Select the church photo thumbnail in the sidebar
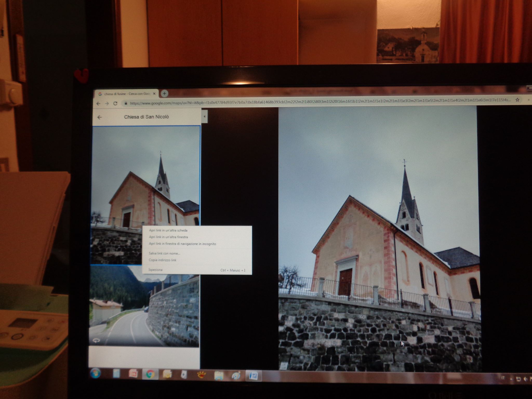 (146, 195)
